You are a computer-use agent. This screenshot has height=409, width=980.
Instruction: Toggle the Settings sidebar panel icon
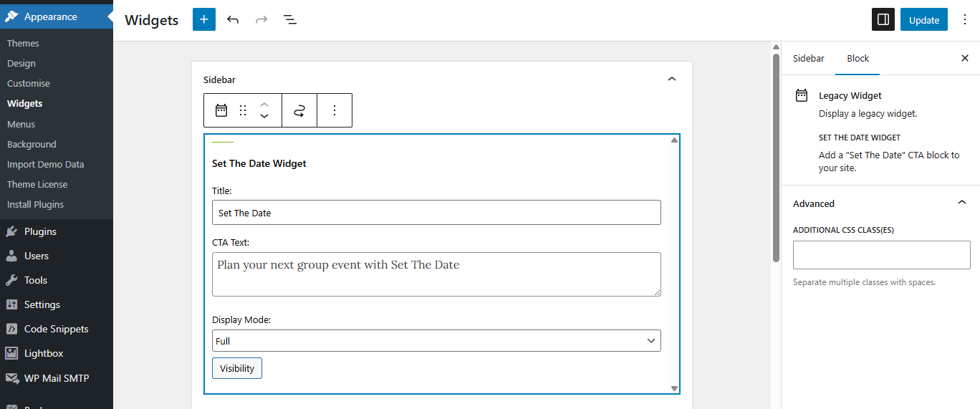(883, 19)
